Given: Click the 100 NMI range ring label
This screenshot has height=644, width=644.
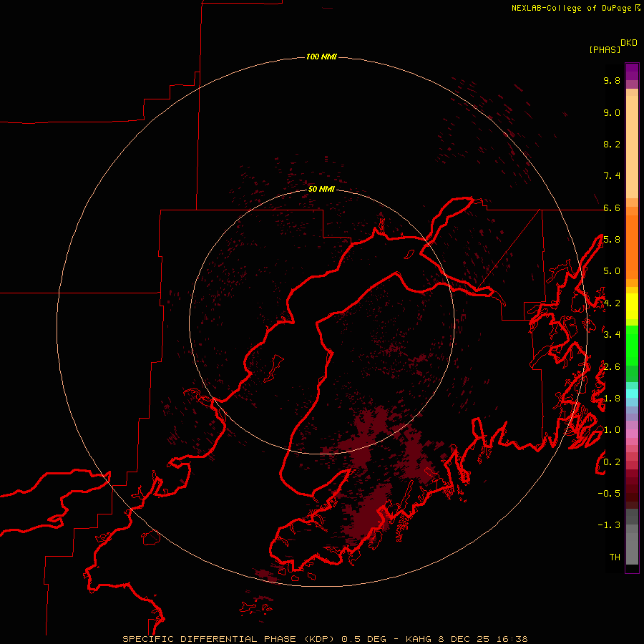Looking at the screenshot, I should 321,57.
